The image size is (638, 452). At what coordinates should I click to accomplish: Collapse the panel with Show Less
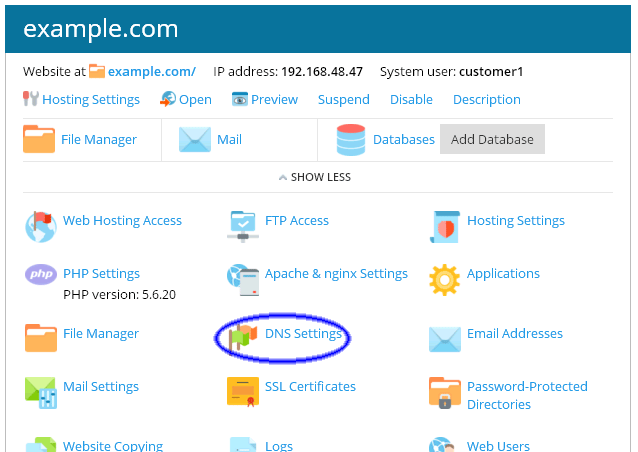(314, 177)
